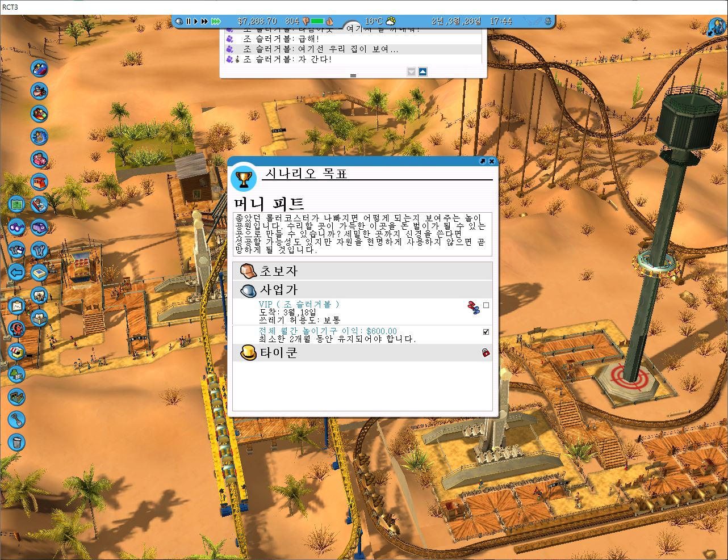Click the message '여기선 우리 집이 보여...'
The width and height of the screenshot is (728, 560).
[348, 49]
